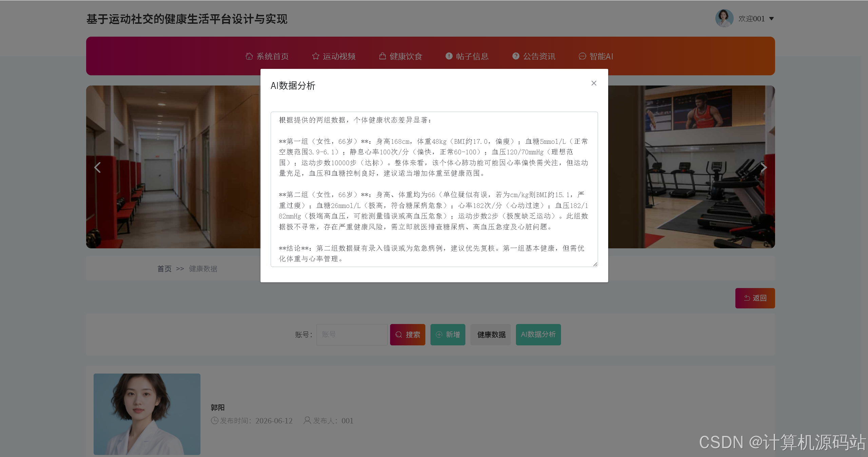Open 公告资讯 in the navigation bar

(x=534, y=56)
